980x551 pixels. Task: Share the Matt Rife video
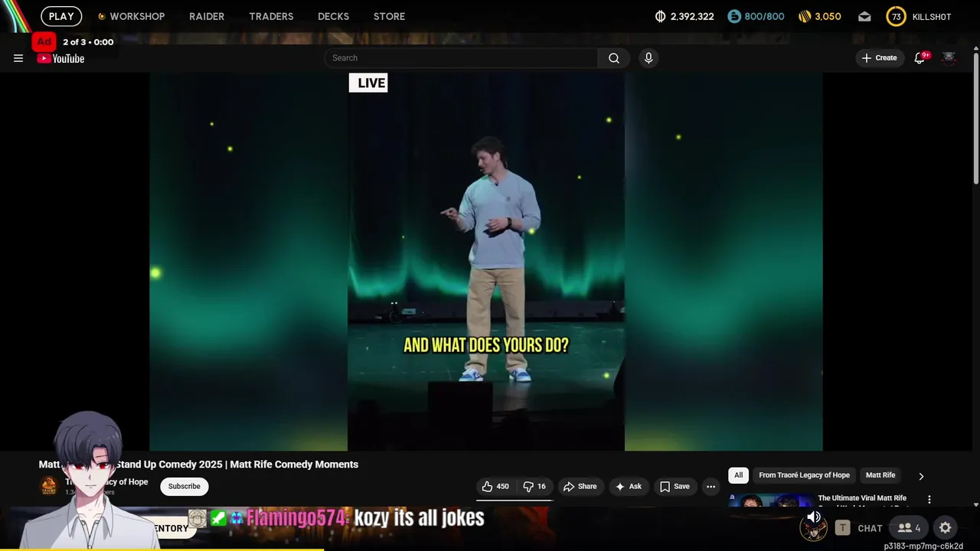click(x=580, y=487)
